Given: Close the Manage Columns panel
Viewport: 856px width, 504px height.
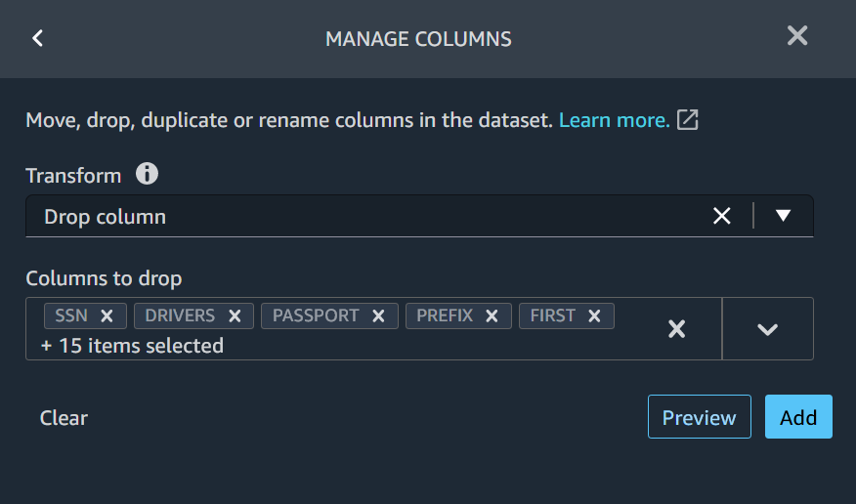Looking at the screenshot, I should click(x=797, y=36).
